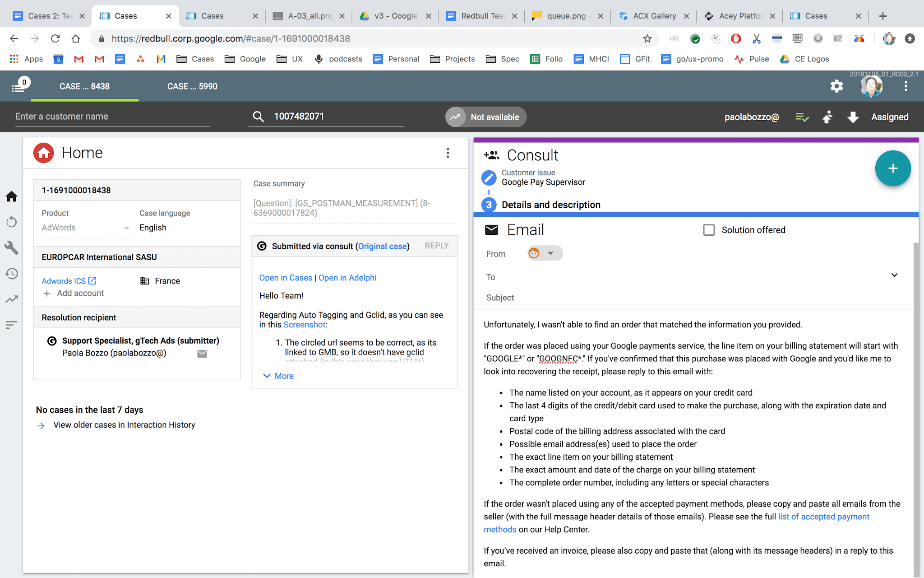
Task: Open Home card three-dot menu
Action: [448, 153]
